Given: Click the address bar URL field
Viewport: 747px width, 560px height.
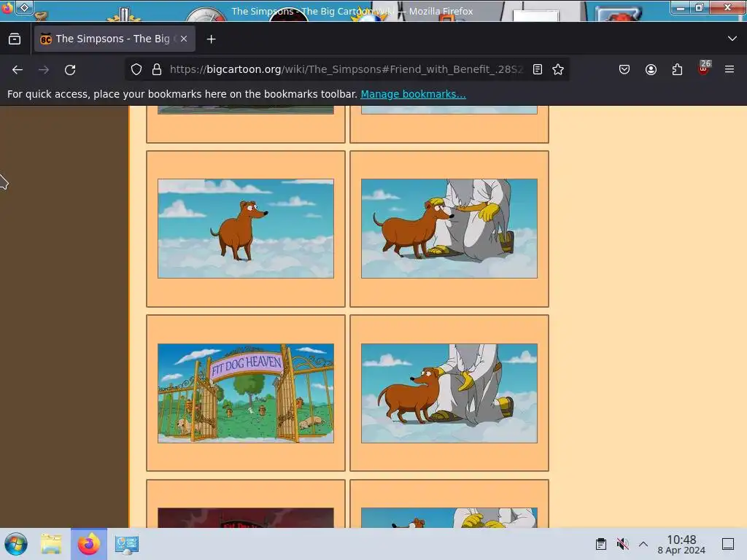Looking at the screenshot, I should pos(347,69).
